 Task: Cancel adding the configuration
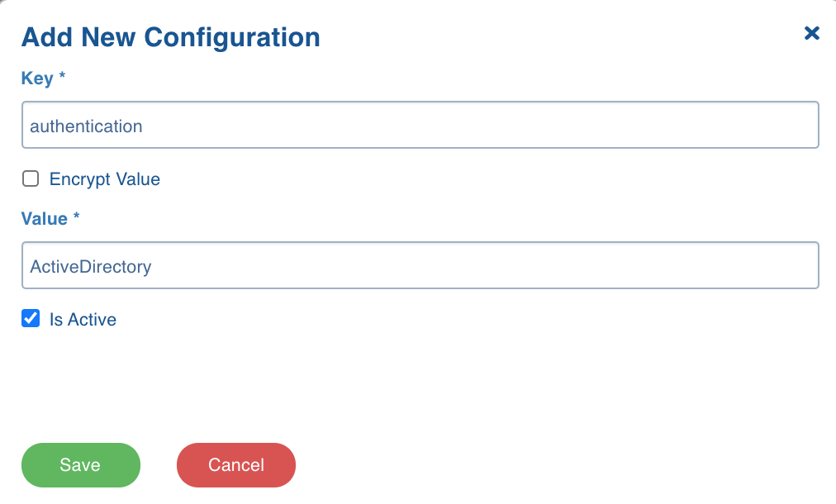(236, 464)
